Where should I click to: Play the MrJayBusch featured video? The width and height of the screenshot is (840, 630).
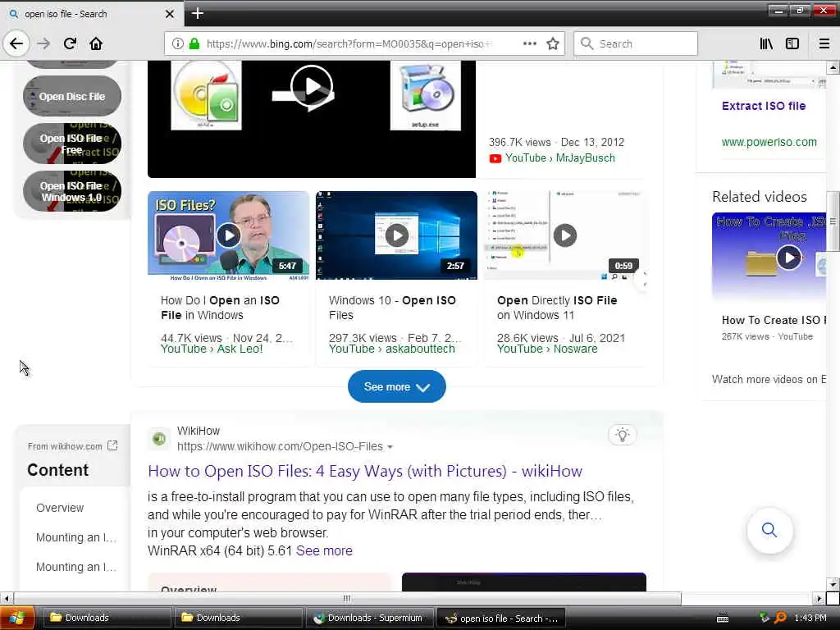[312, 86]
